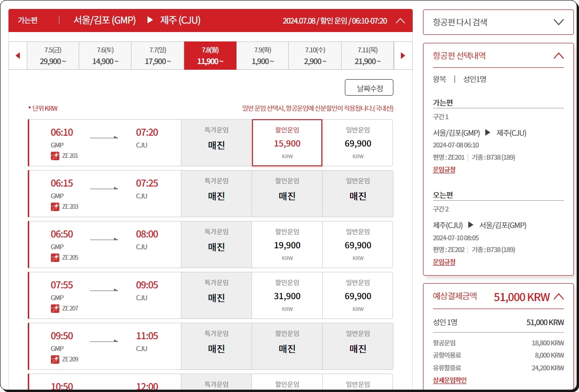Image resolution: width=579 pixels, height=392 pixels.
Task: Click 07:25 arrival time text
Action: tap(147, 183)
